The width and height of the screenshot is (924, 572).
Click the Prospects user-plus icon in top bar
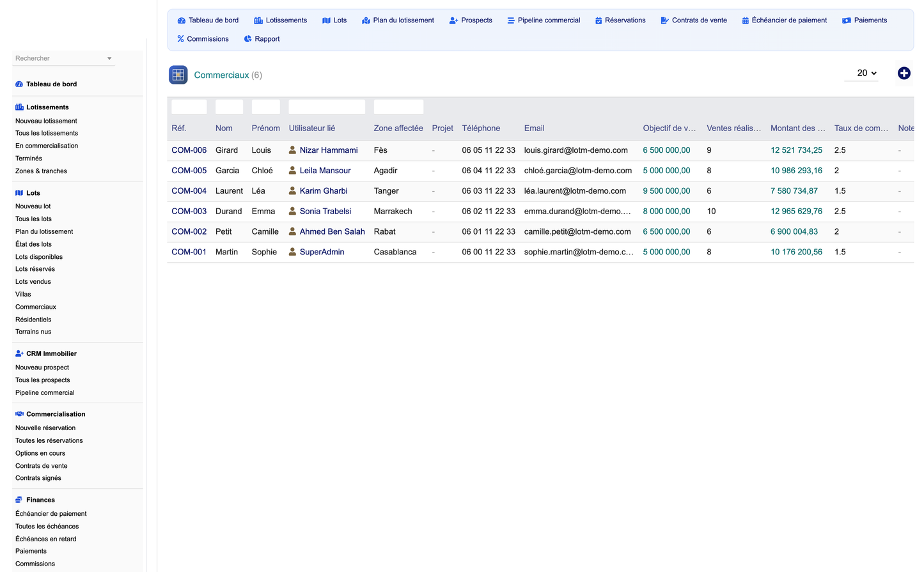click(453, 20)
